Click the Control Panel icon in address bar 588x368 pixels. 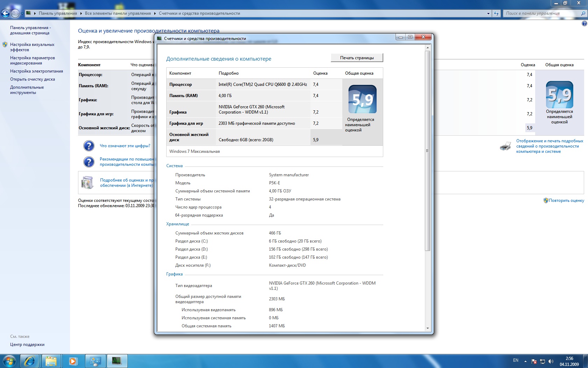pyautogui.click(x=29, y=13)
